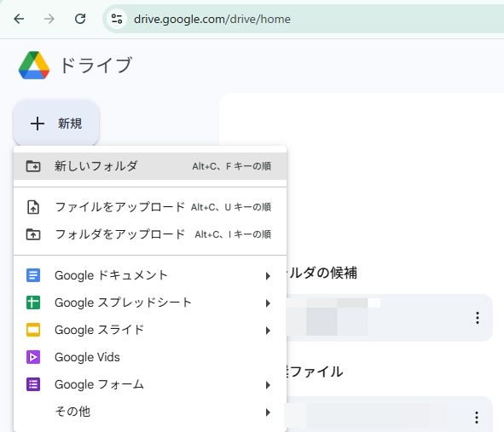Reload the page with the refresh icon
Viewport: 504px width, 432px height.
pyautogui.click(x=80, y=19)
